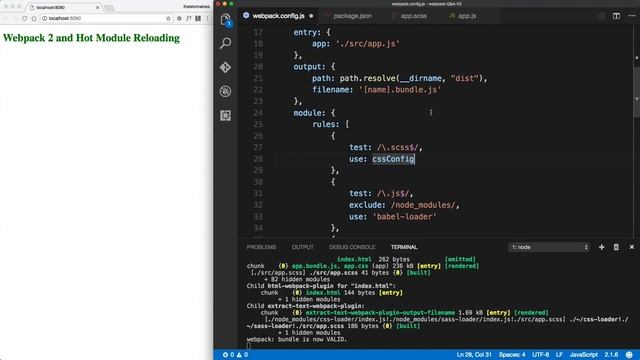Click the '[name].bundle.js' string on line 22
This screenshot has width=640, height=360.
coord(400,89)
